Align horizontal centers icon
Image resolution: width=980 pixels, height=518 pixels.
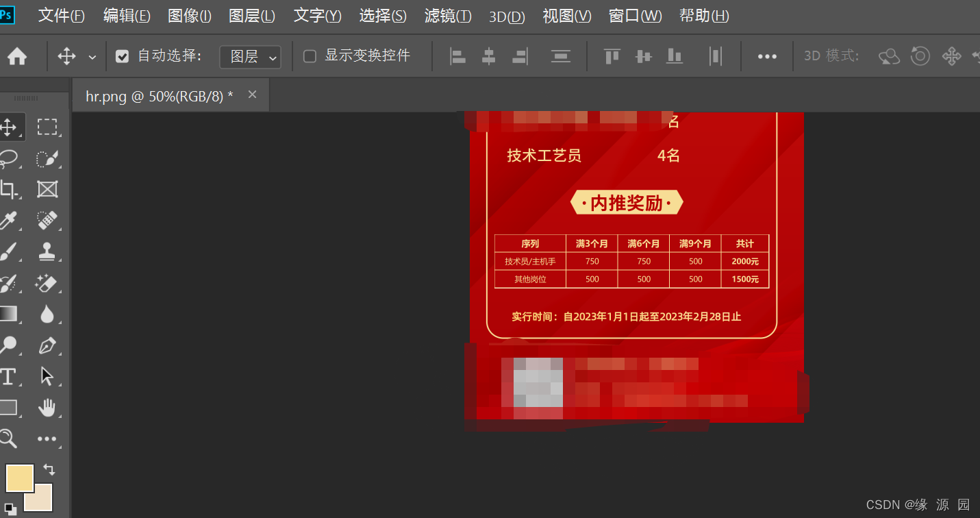[488, 56]
